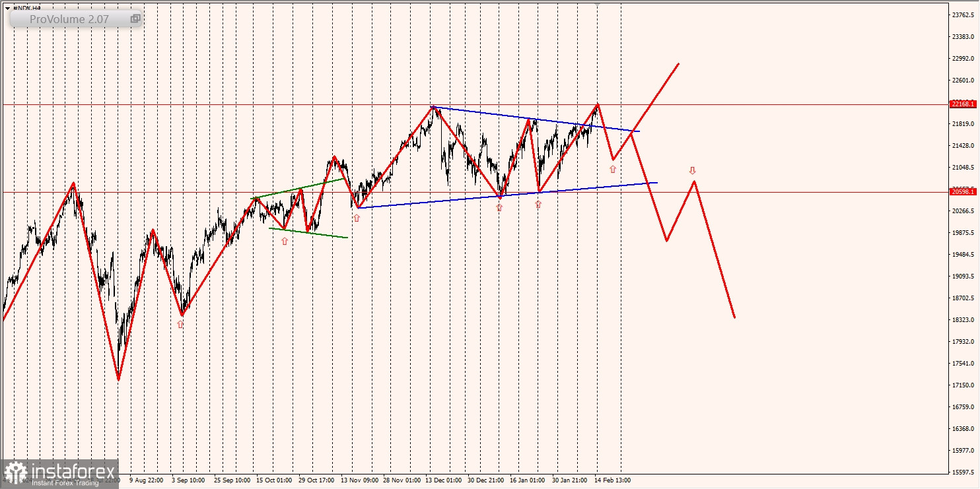The image size is (980, 489).
Task: Click the 23383.0 price scale value
Action: (x=964, y=37)
